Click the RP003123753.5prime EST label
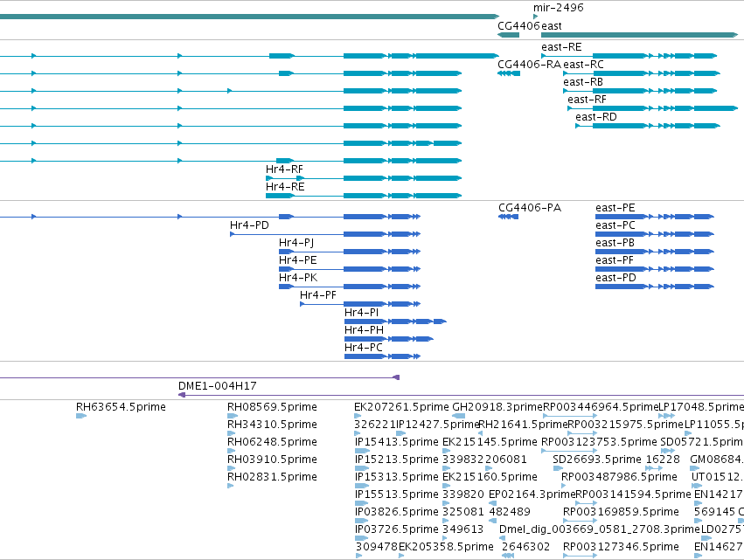The image size is (744, 560). [599, 442]
